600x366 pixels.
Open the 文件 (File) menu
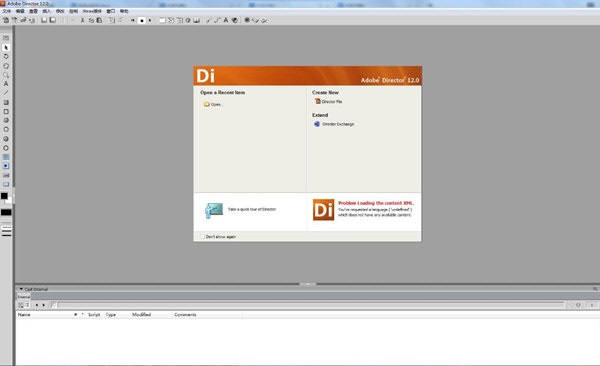click(7, 11)
